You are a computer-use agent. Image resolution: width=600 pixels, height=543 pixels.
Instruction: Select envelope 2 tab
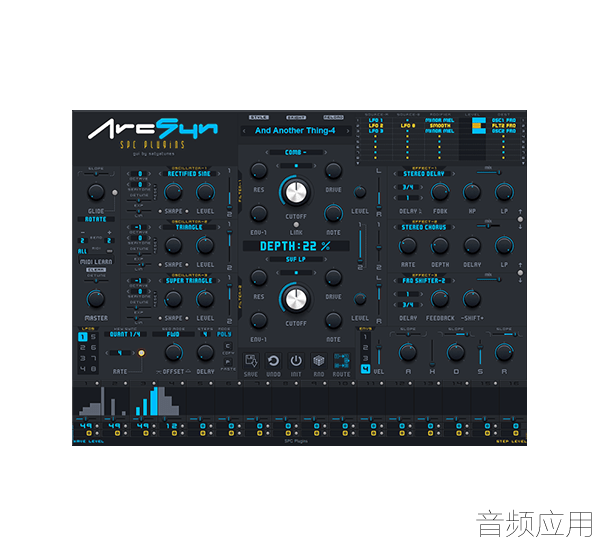365,347
